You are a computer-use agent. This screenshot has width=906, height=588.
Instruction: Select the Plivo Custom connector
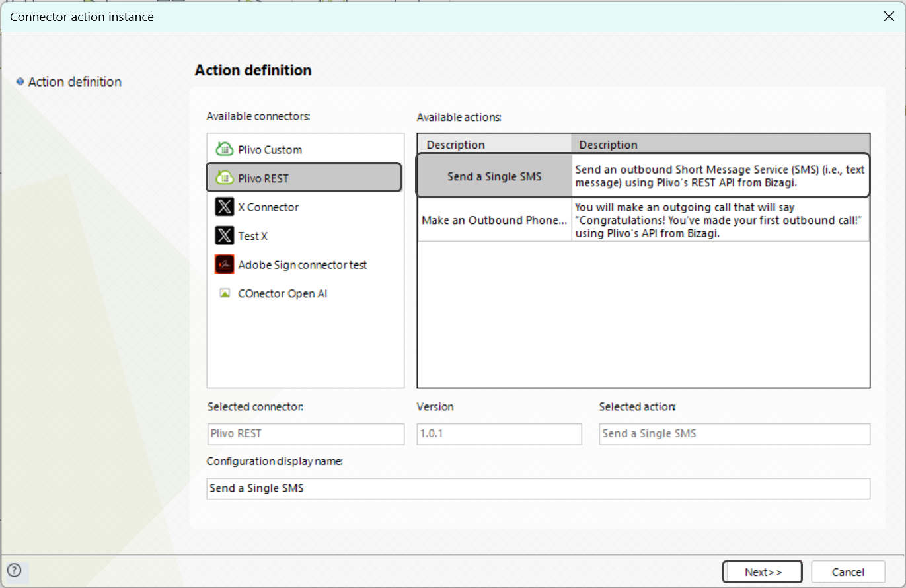pos(304,149)
